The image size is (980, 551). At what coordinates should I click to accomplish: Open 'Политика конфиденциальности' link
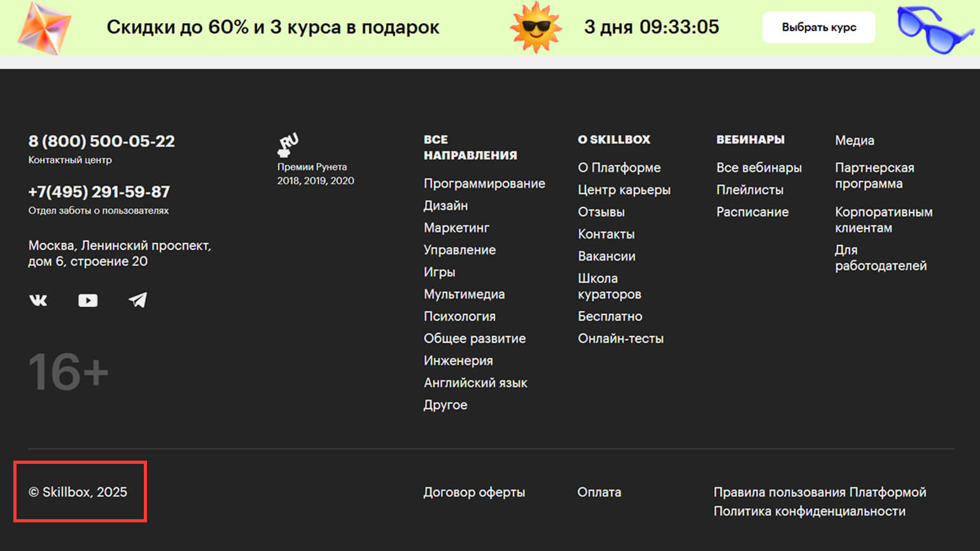pos(809,512)
